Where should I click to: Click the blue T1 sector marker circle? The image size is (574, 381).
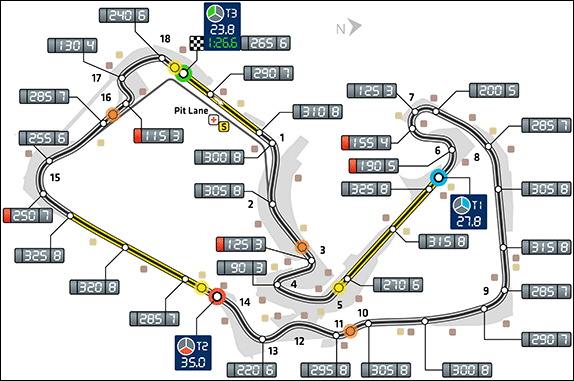[x=438, y=178]
